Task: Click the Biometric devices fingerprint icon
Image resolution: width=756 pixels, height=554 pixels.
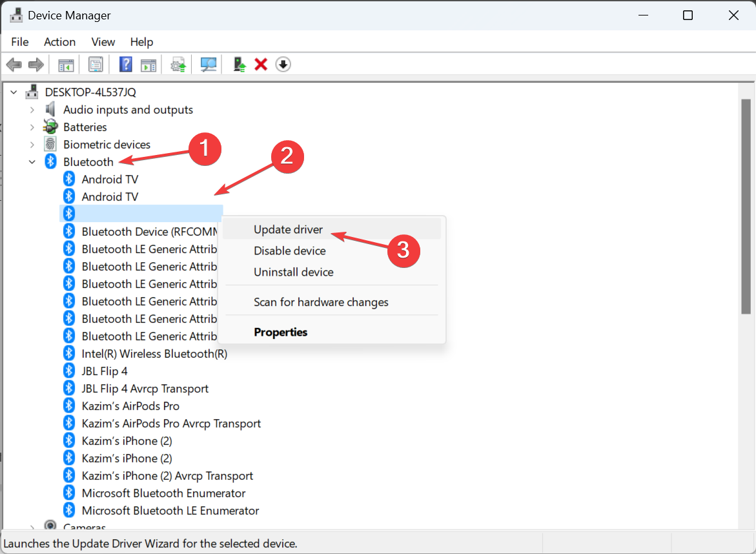Action: 50,144
